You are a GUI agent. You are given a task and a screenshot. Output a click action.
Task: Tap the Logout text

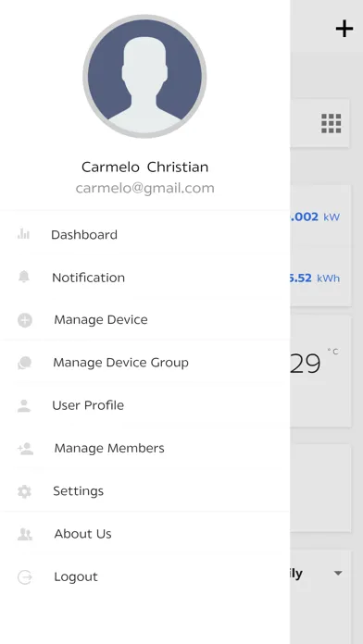point(76,576)
